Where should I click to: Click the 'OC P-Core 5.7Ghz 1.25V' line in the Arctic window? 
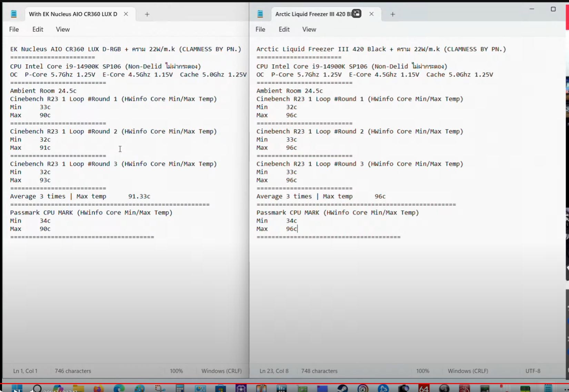pos(375,75)
